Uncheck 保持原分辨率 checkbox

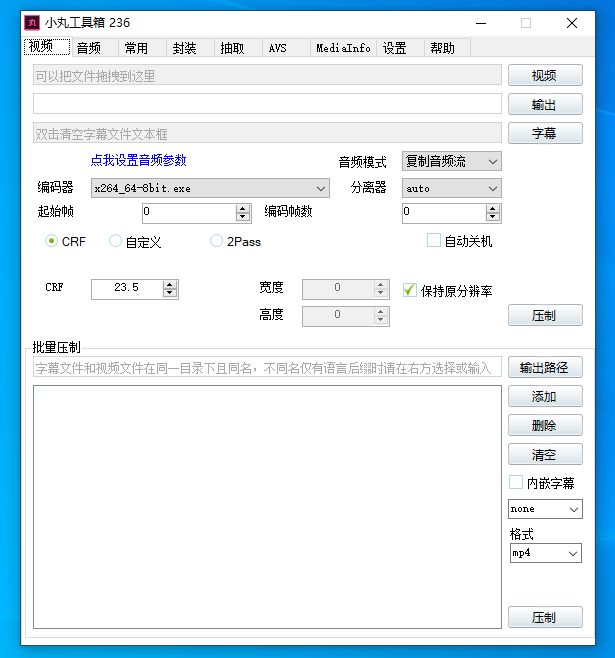pyautogui.click(x=409, y=290)
